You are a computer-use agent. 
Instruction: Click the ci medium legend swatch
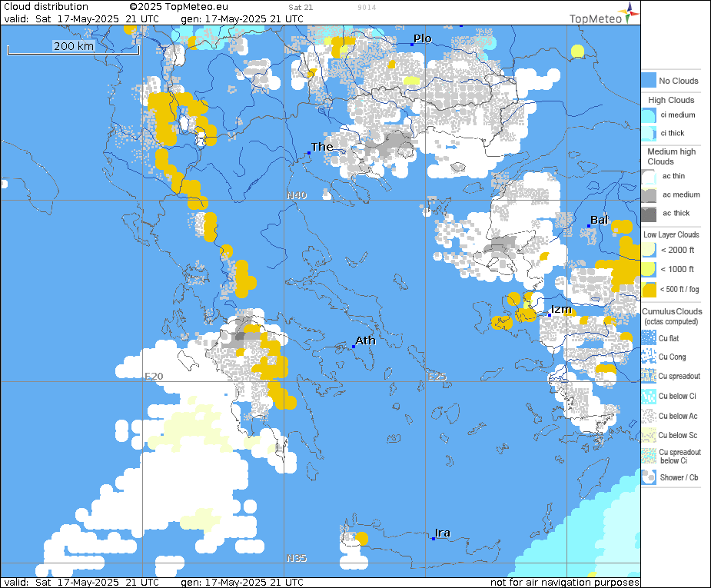coord(649,115)
